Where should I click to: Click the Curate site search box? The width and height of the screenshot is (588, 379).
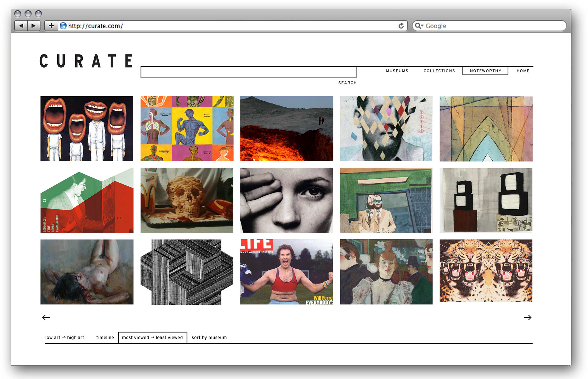[248, 72]
